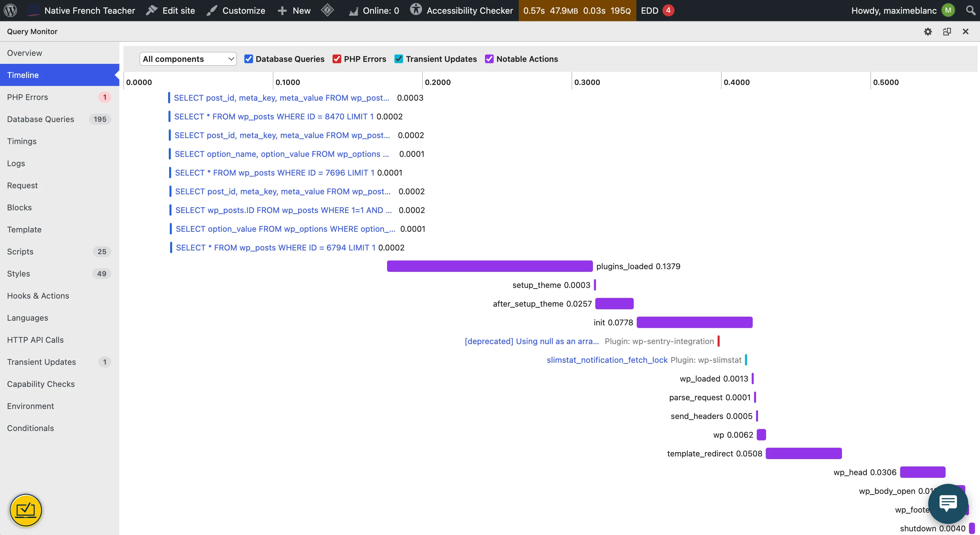The image size is (980, 535).
Task: Click the wp_head timeline bar
Action: [923, 472]
